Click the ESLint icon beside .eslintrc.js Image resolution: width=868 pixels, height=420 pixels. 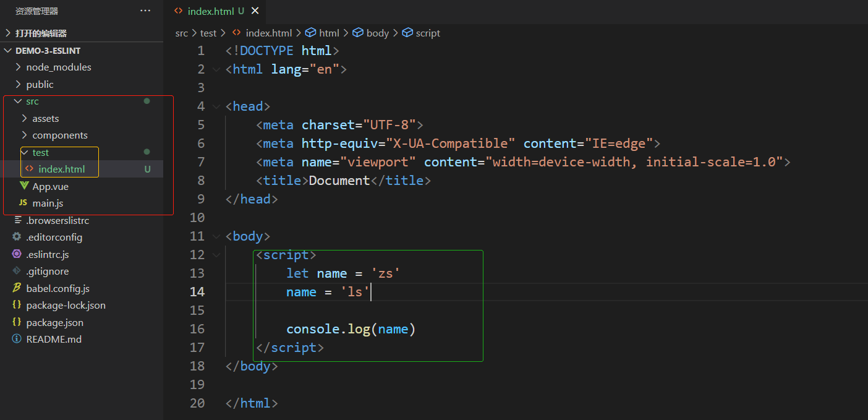click(x=17, y=254)
